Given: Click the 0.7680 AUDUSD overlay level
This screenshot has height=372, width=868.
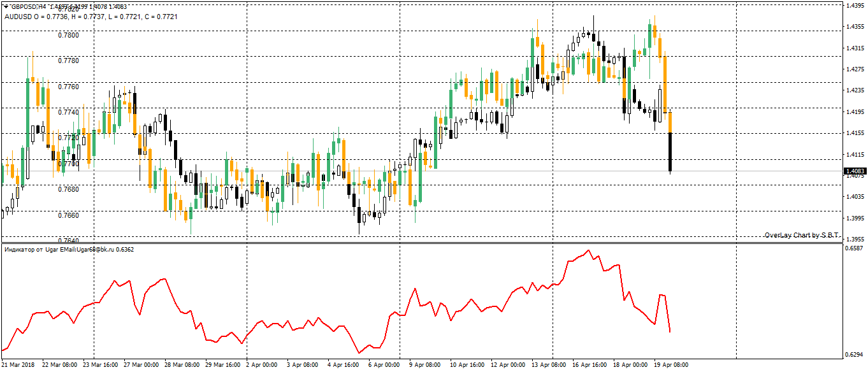Looking at the screenshot, I should [x=69, y=189].
